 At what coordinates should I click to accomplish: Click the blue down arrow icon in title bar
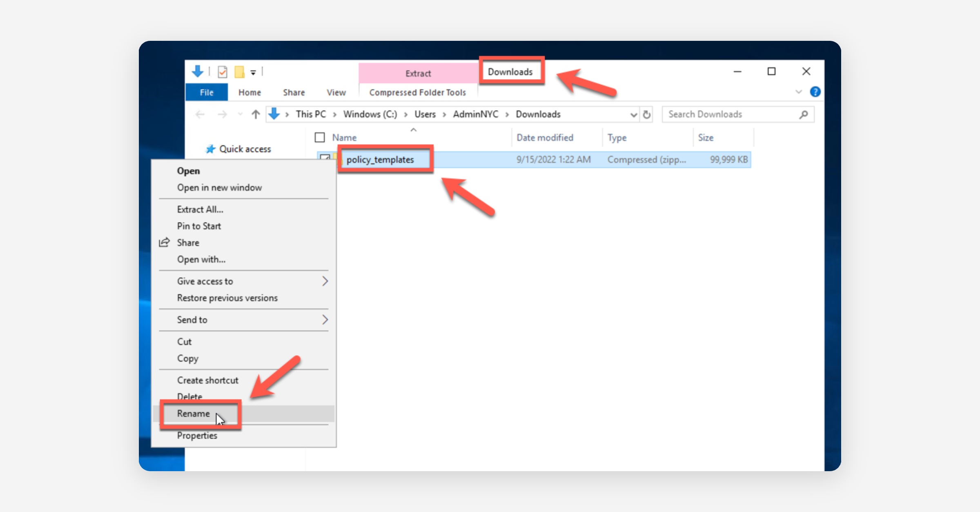198,71
